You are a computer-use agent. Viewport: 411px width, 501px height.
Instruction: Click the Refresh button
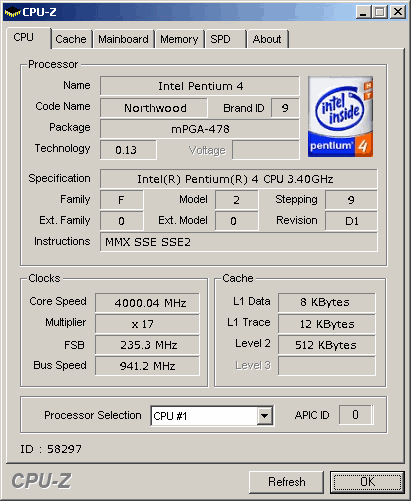[287, 482]
